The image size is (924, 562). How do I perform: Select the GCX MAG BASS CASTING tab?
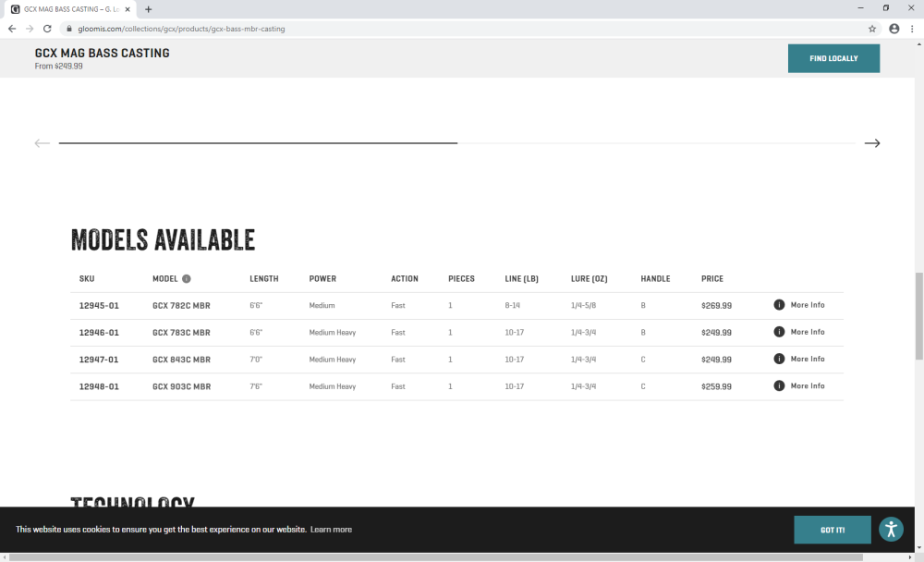(x=69, y=9)
